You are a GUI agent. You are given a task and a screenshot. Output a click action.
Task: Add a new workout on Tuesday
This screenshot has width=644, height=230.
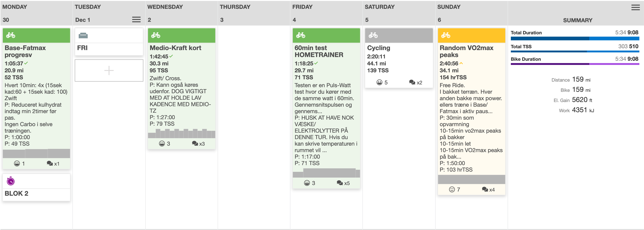point(109,70)
